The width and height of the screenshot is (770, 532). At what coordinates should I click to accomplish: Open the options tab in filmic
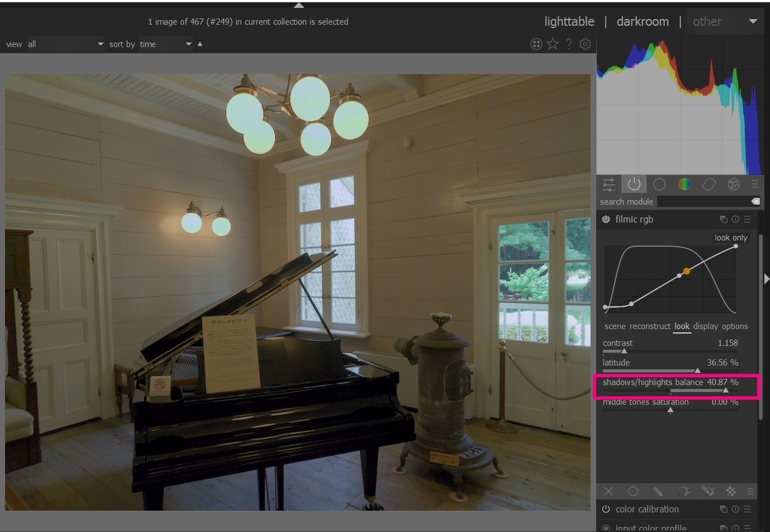point(735,326)
